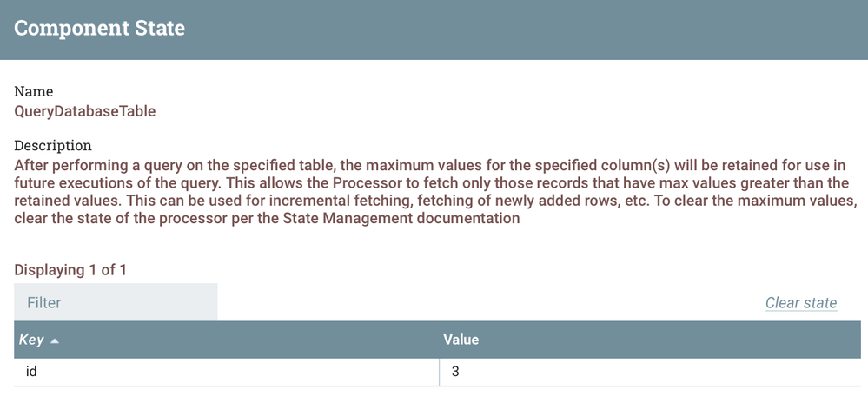Sort the table by Value column header
Screen dimensions: 868x416
pyautogui.click(x=461, y=340)
